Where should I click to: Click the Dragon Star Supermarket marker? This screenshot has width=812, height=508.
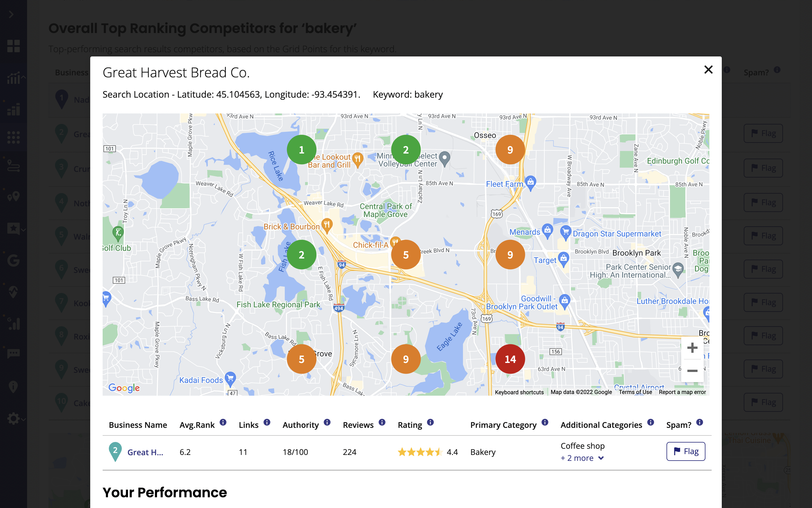pyautogui.click(x=566, y=233)
